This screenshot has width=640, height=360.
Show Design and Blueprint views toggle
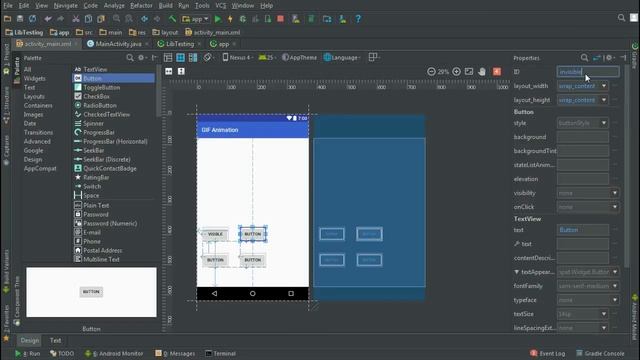coord(193,58)
